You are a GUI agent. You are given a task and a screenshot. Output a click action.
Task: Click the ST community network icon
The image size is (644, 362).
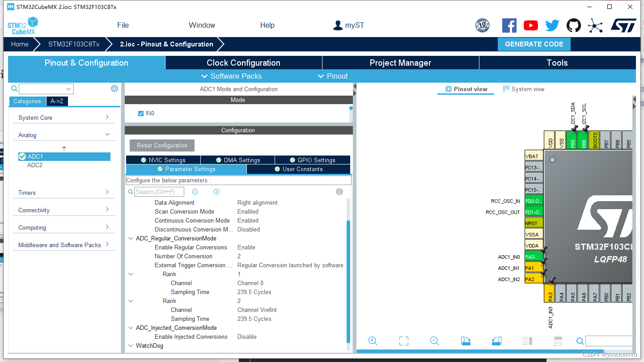click(595, 25)
